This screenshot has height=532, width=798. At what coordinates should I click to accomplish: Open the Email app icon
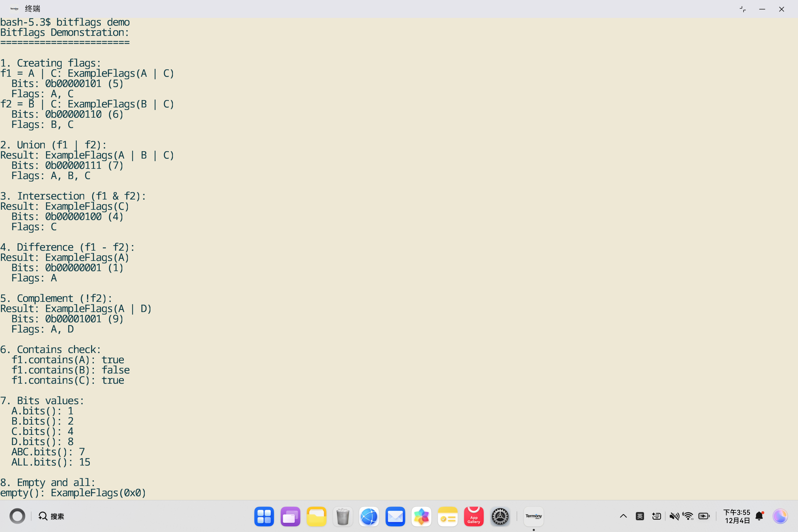tap(395, 516)
